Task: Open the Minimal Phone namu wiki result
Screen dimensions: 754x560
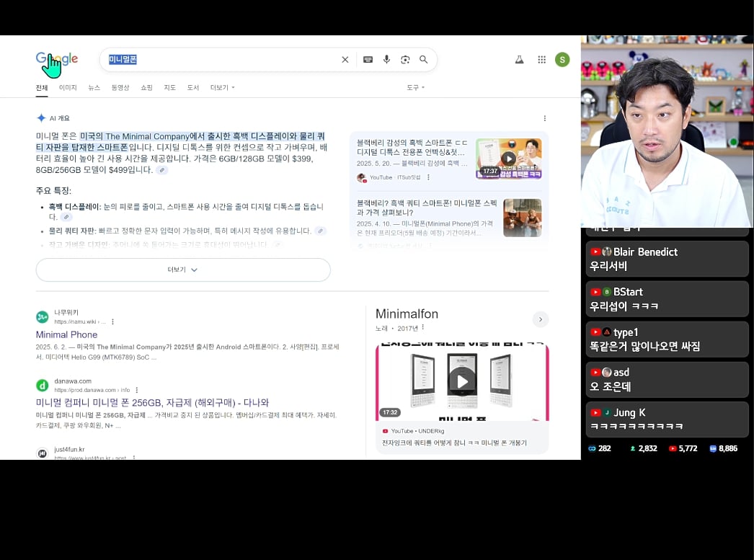Action: point(66,334)
